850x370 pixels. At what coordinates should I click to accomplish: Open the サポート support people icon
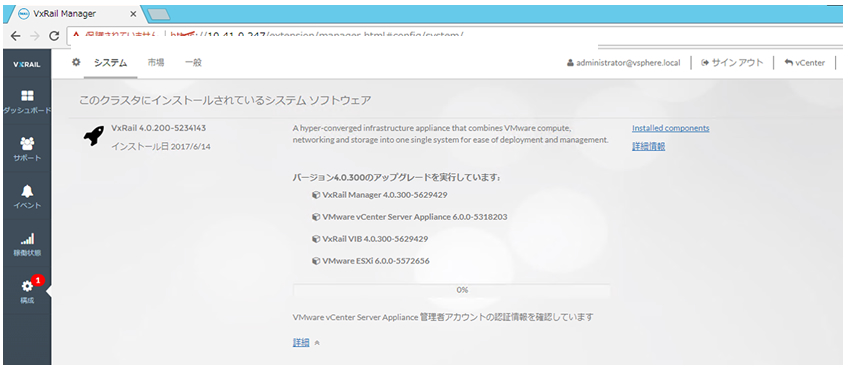[27, 143]
